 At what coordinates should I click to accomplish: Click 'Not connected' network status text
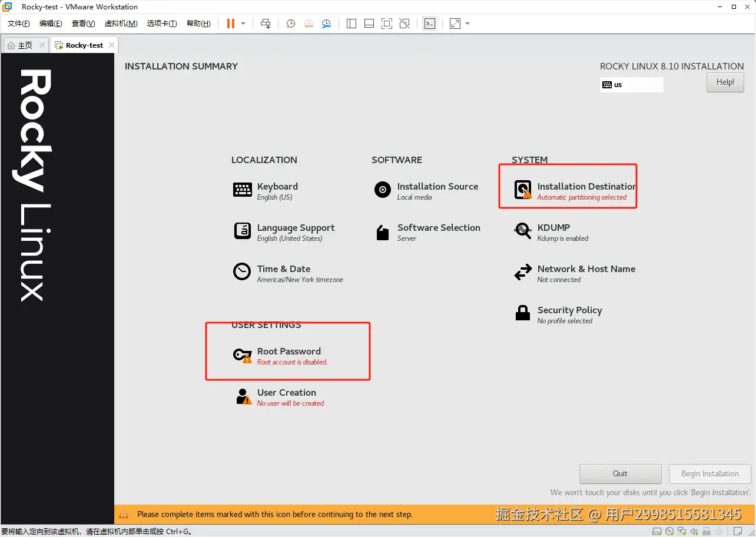tap(559, 280)
